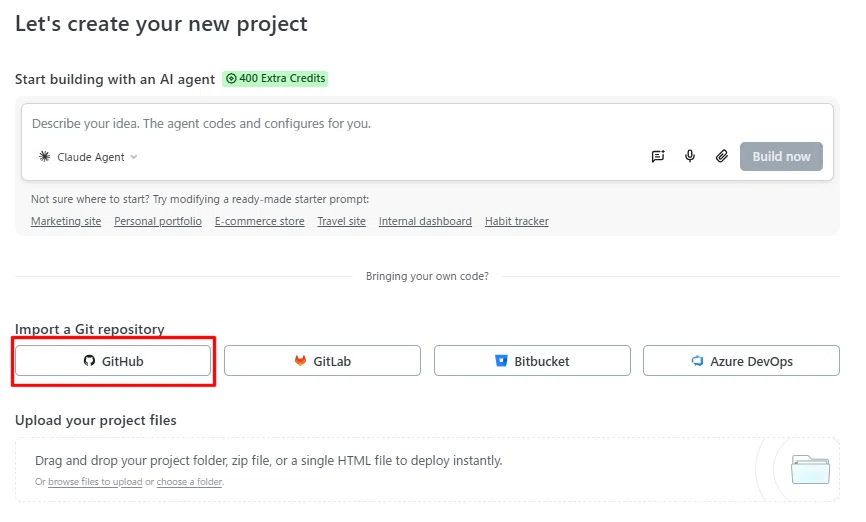This screenshot has width=866, height=522.
Task: Import a repository from GitLab
Action: pyautogui.click(x=322, y=361)
